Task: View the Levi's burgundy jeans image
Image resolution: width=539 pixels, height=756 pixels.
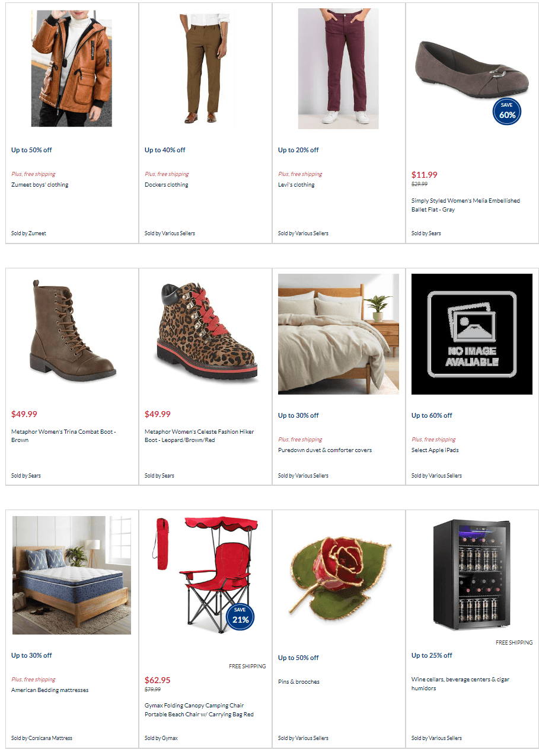Action: tap(339, 69)
